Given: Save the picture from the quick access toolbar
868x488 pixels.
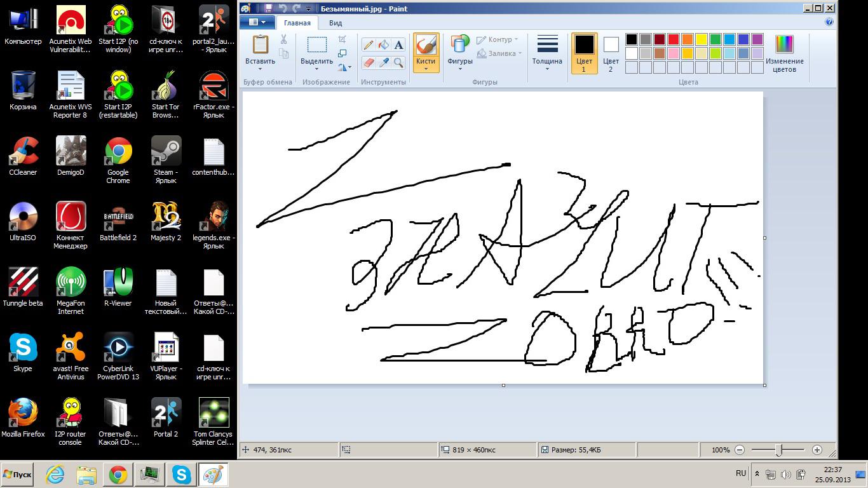Looking at the screenshot, I should click(x=268, y=8).
